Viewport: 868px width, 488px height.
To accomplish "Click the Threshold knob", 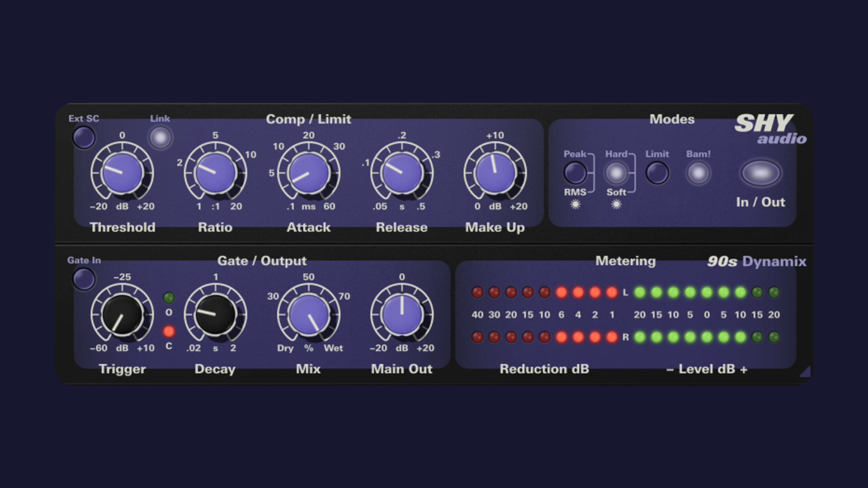I will (122, 173).
